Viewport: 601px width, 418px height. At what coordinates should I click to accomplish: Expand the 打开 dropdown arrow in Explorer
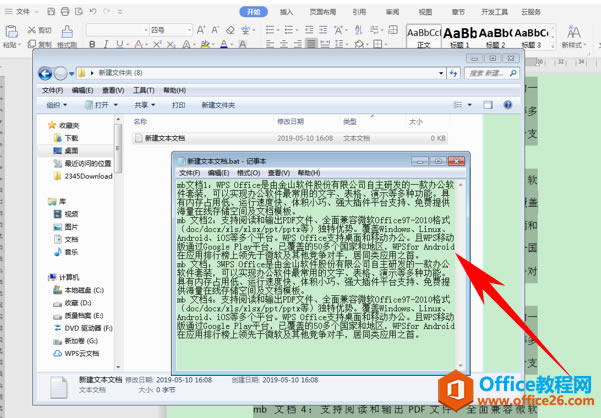click(115, 105)
